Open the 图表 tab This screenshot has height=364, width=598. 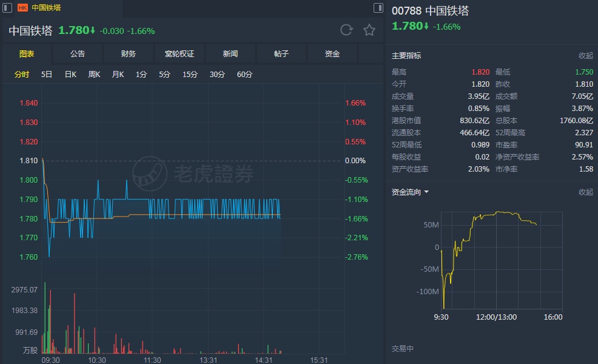coord(27,54)
